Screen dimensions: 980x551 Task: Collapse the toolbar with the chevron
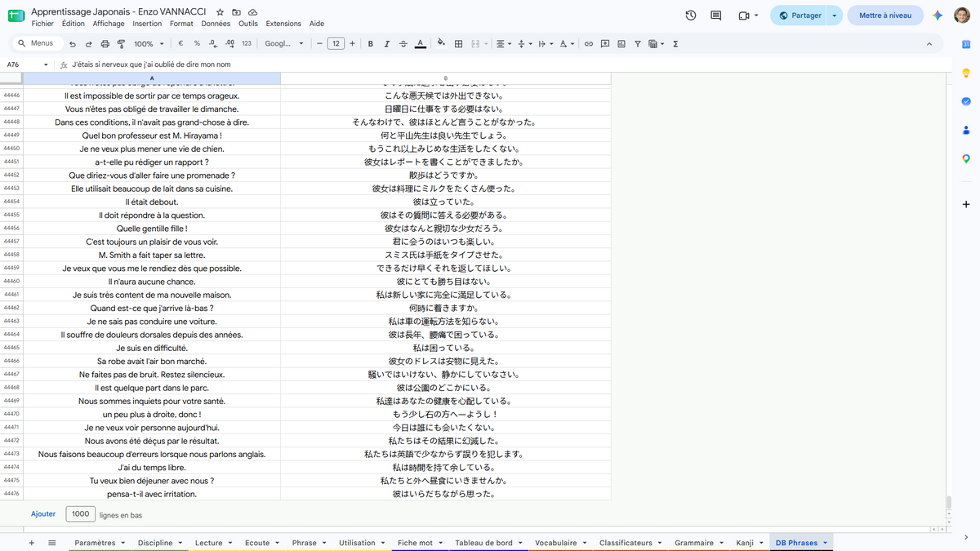point(929,44)
